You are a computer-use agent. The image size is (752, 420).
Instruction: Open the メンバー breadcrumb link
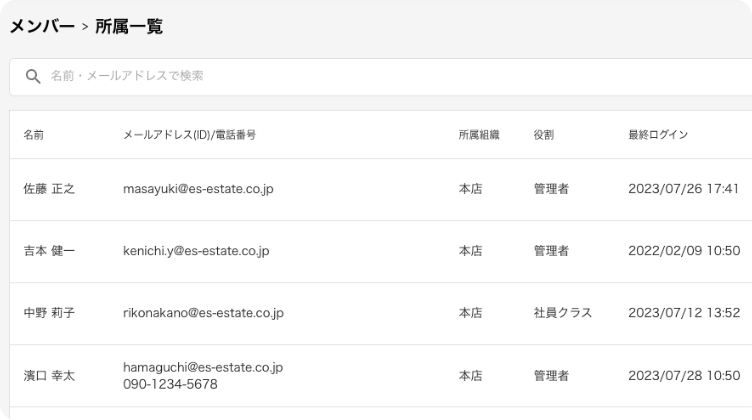pyautogui.click(x=42, y=26)
